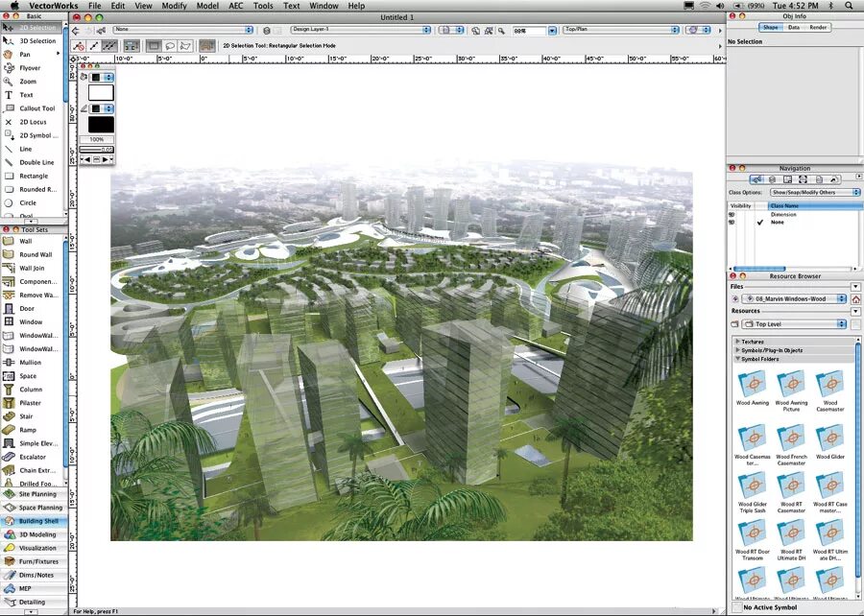Open the Visualization tool set
The width and height of the screenshot is (864, 616).
coord(34,548)
